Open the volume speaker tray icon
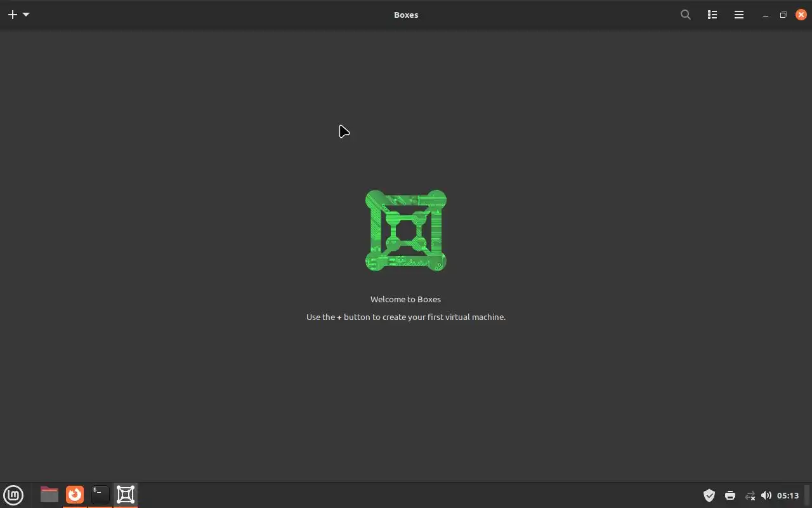Viewport: 812px width, 508px height. [766, 495]
